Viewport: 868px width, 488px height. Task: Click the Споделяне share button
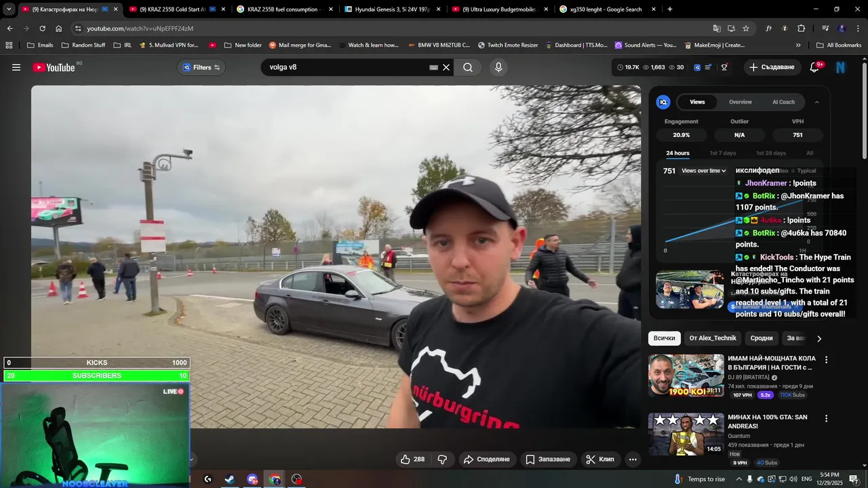[x=486, y=459]
